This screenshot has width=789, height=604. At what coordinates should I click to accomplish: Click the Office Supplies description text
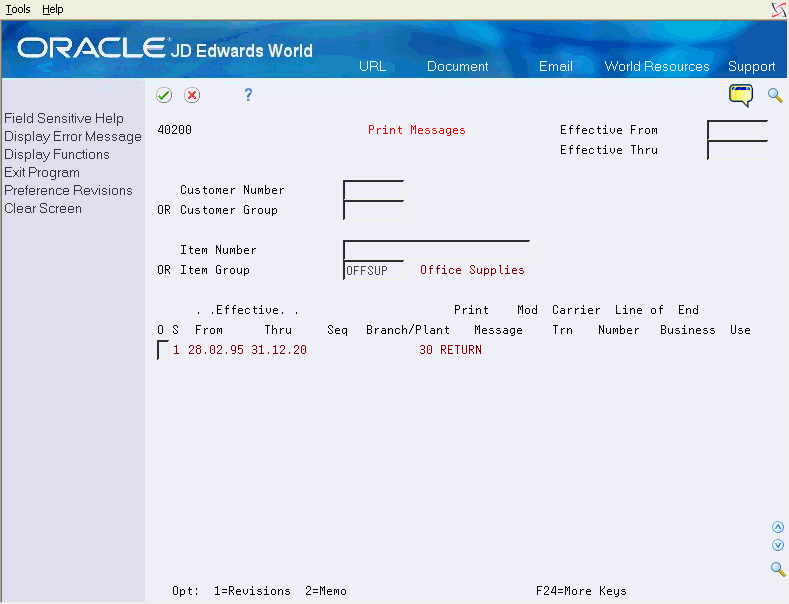pyautogui.click(x=472, y=270)
